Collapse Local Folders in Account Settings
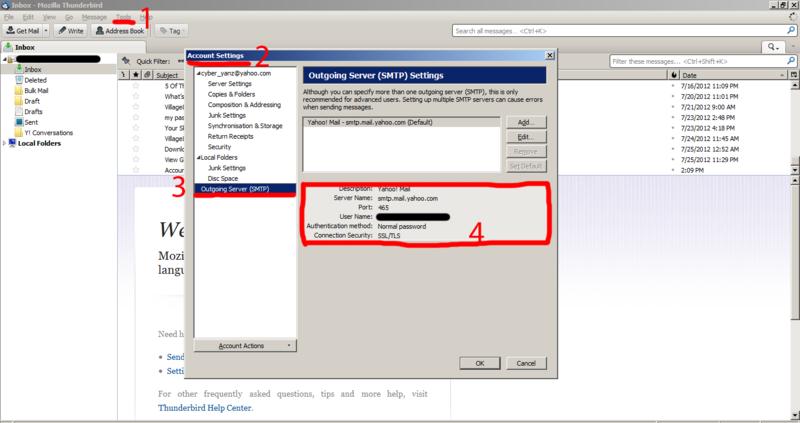 pos(198,158)
